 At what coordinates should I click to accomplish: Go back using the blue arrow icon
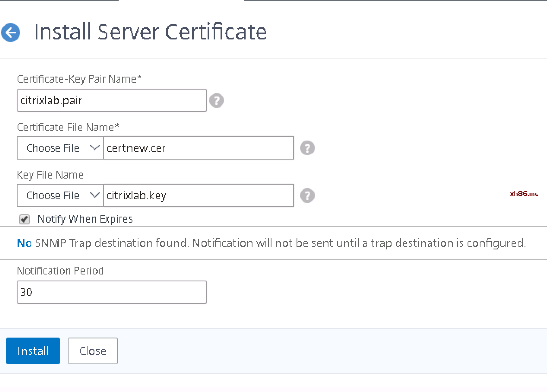pos(11,33)
